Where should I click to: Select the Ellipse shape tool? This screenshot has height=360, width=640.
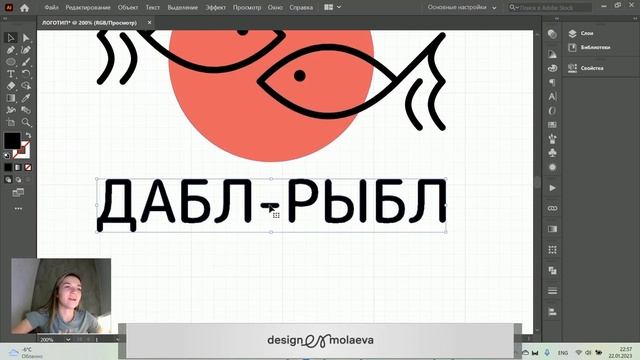(x=11, y=62)
